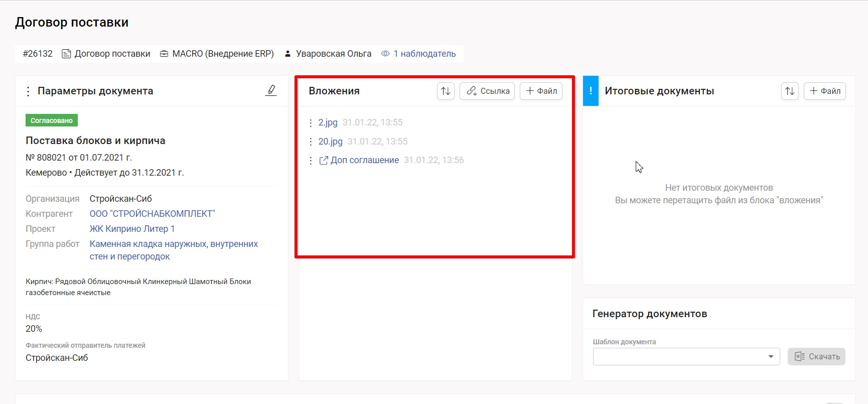868x404 pixels.
Task: Click the Каменная кладка наружных work group link
Action: [174, 244]
